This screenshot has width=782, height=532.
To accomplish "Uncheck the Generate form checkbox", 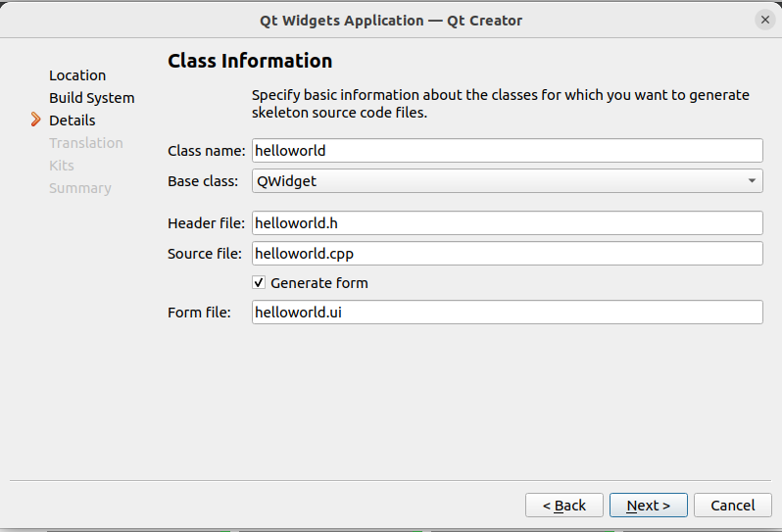I will tap(259, 283).
